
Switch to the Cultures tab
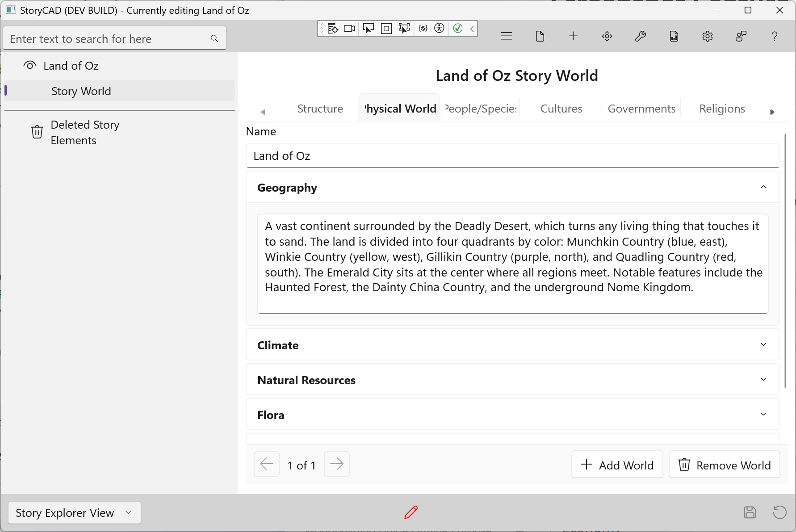561,109
